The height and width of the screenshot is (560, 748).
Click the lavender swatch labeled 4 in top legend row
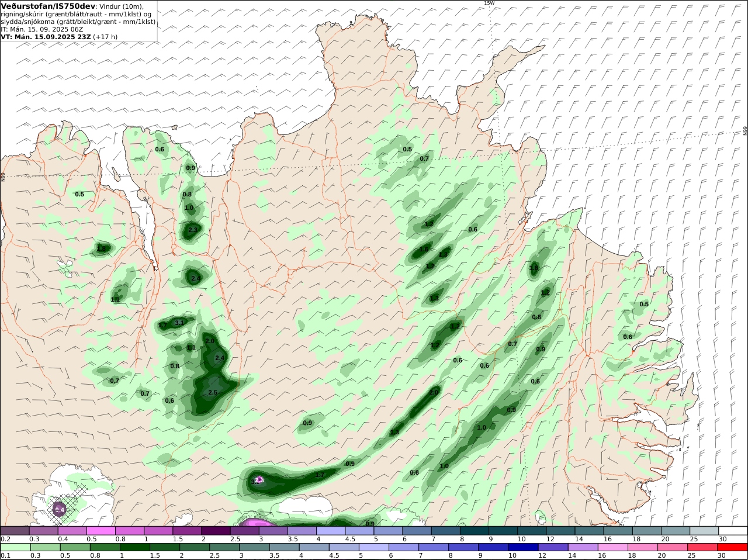coord(331,531)
